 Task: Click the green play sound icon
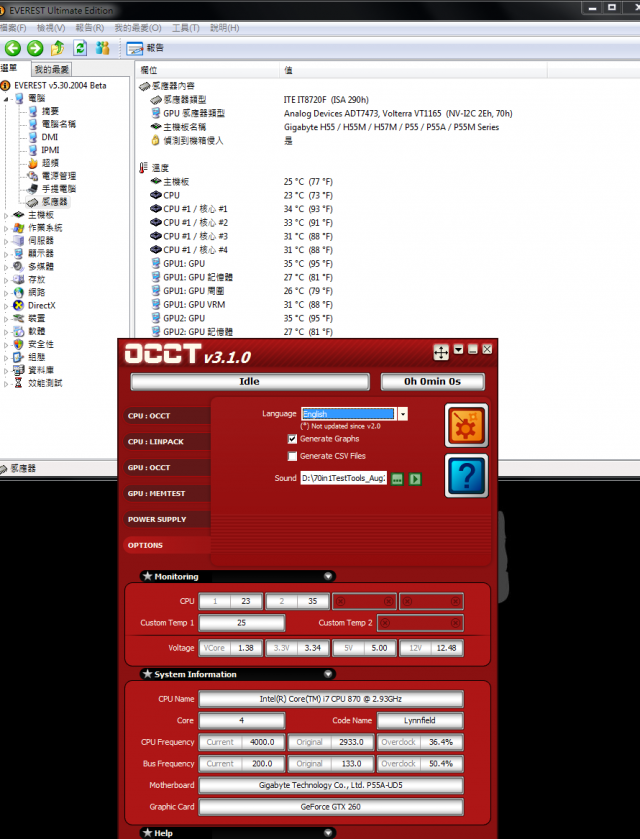[x=415, y=478]
